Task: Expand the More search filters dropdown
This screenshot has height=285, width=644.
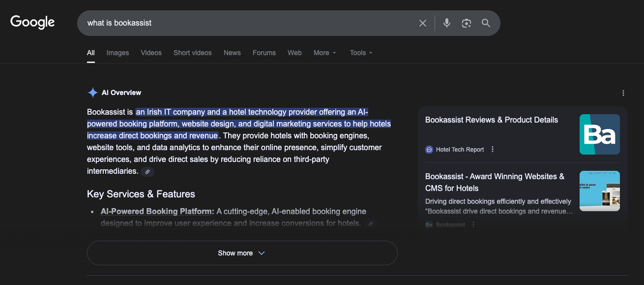Action: pyautogui.click(x=324, y=53)
